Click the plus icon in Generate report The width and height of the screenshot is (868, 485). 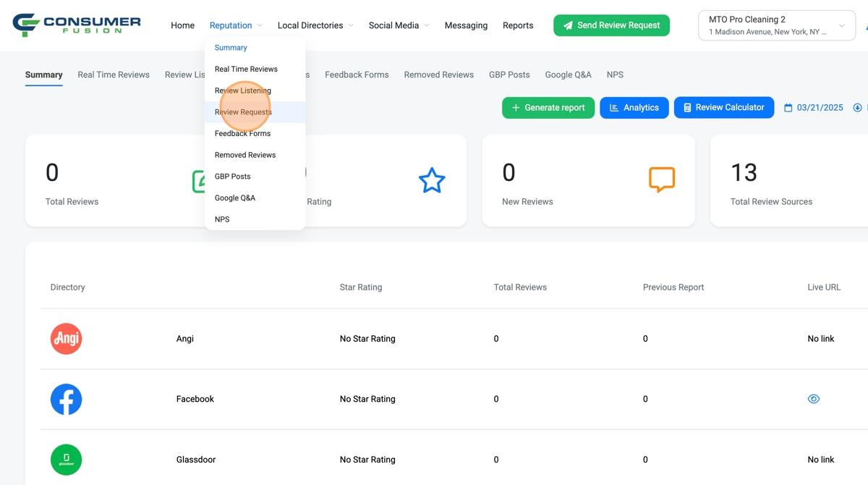pyautogui.click(x=516, y=108)
